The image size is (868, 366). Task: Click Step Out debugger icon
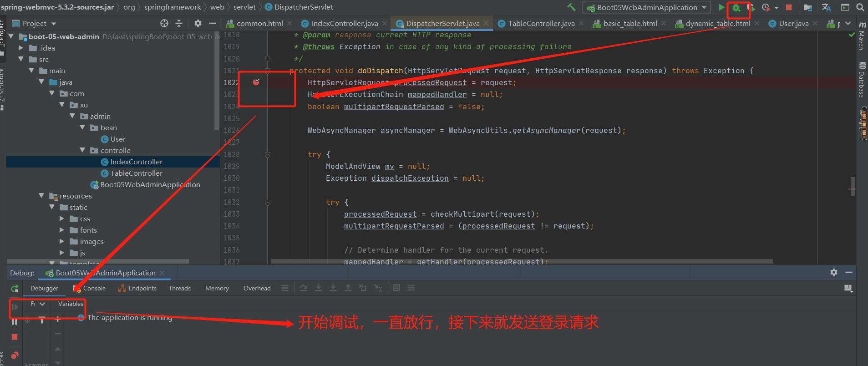pyautogui.click(x=348, y=288)
